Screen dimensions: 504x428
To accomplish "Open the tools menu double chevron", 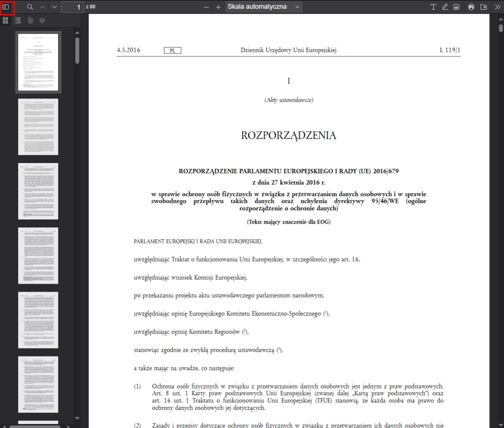I will [497, 7].
